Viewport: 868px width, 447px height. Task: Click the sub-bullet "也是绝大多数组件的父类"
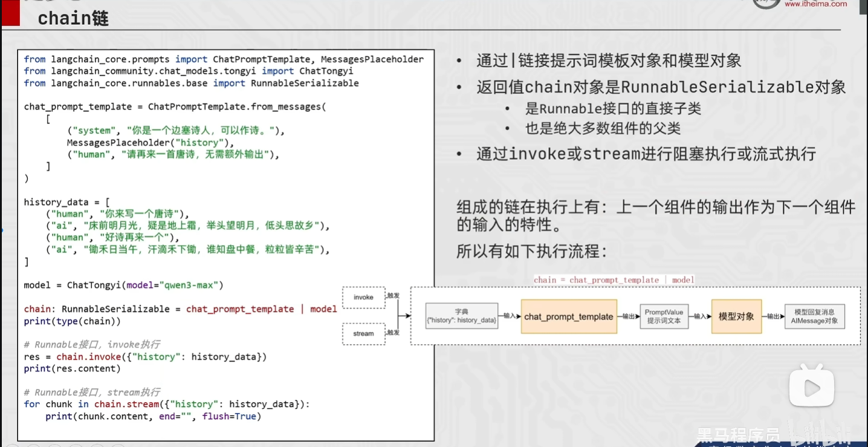click(603, 128)
